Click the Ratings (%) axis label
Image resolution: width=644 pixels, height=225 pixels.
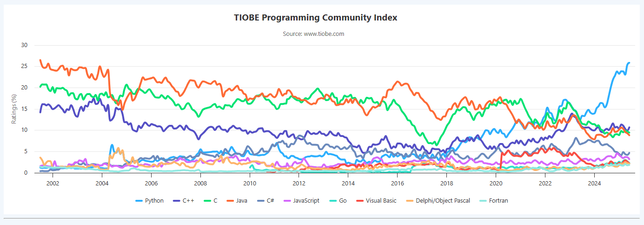pyautogui.click(x=14, y=109)
